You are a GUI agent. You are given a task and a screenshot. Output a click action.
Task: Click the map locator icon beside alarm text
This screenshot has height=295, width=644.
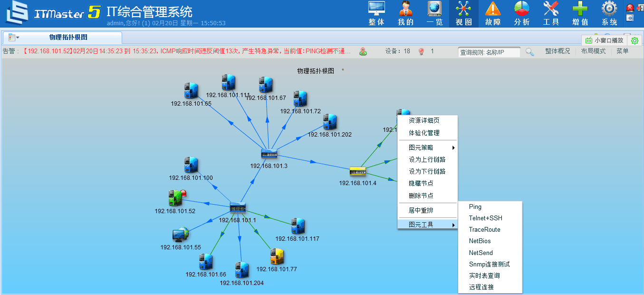coord(363,51)
